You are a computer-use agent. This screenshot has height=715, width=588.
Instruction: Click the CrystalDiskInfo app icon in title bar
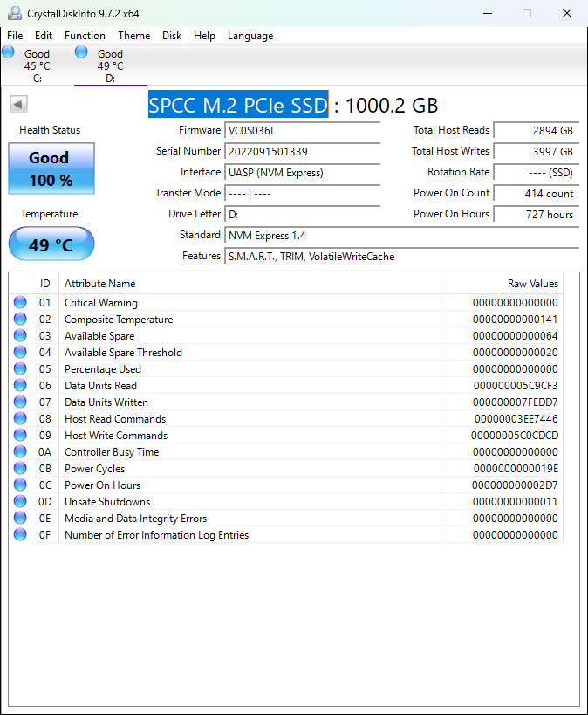15,13
